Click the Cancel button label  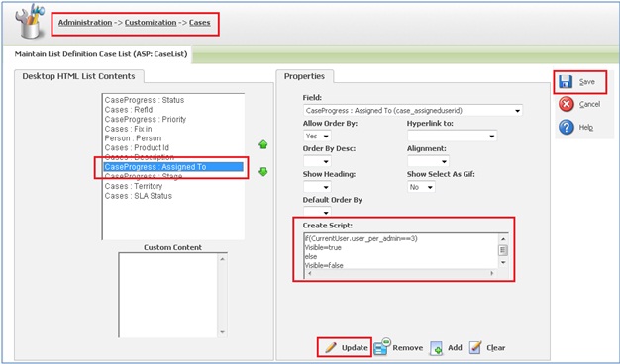(x=589, y=104)
